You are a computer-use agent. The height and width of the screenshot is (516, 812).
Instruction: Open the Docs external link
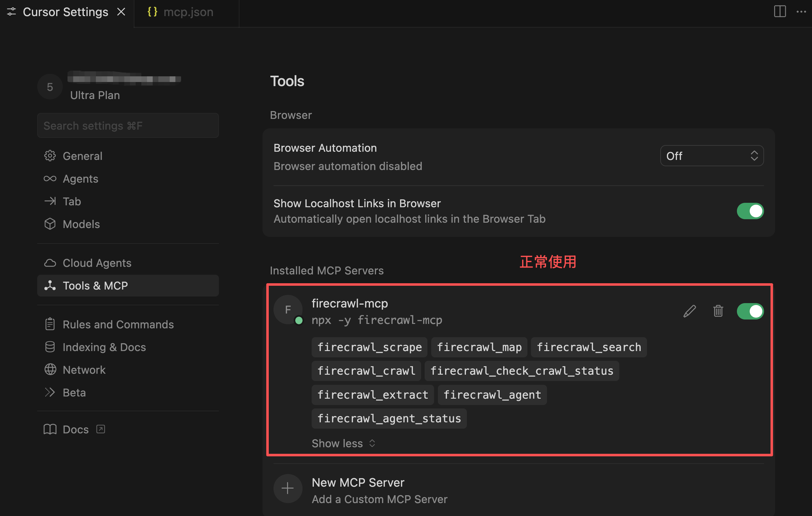point(75,429)
